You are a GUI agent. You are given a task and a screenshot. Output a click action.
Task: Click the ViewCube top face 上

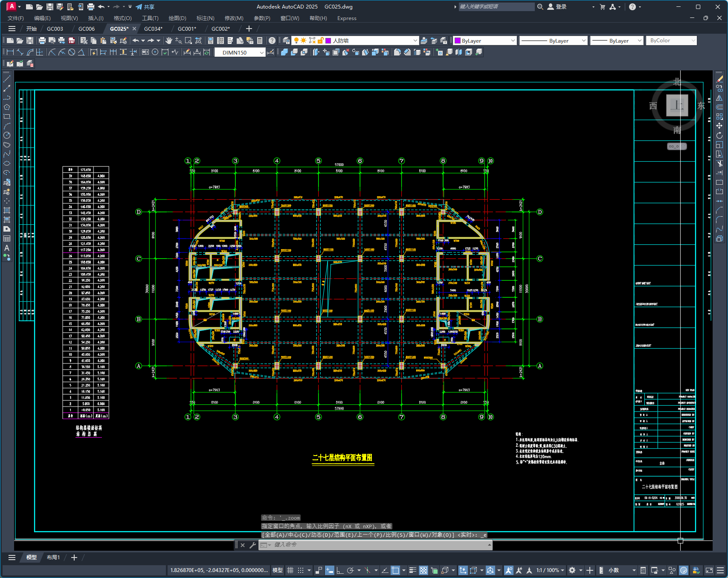click(677, 105)
